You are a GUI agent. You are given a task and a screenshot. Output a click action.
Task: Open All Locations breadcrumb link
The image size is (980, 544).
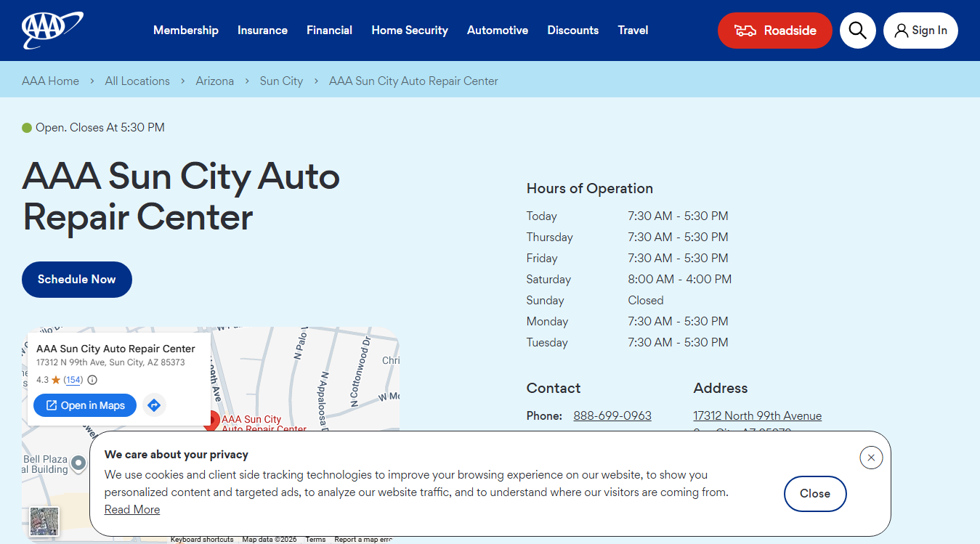(137, 81)
